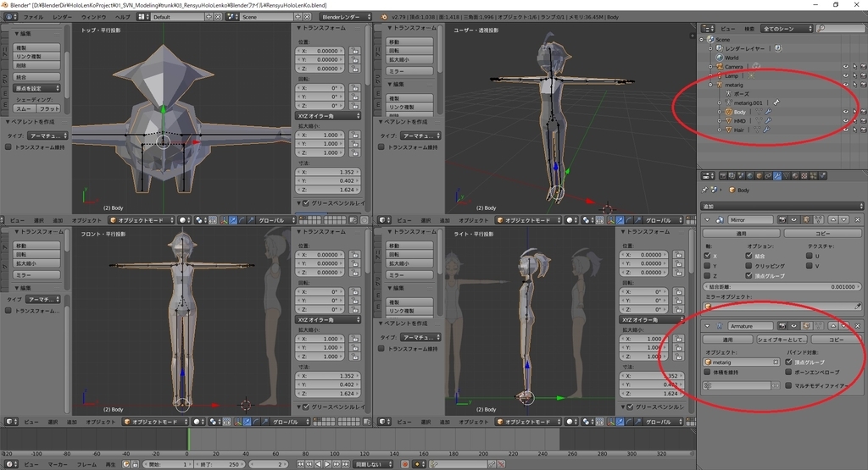Collapse the Armature modifier panel triangle
The width and height of the screenshot is (868, 470).
click(x=708, y=326)
